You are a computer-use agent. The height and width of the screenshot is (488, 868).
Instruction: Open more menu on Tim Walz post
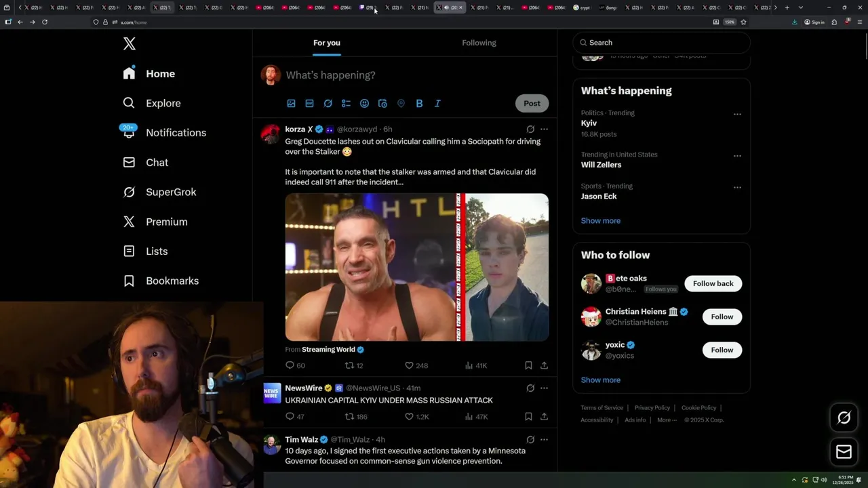point(544,440)
